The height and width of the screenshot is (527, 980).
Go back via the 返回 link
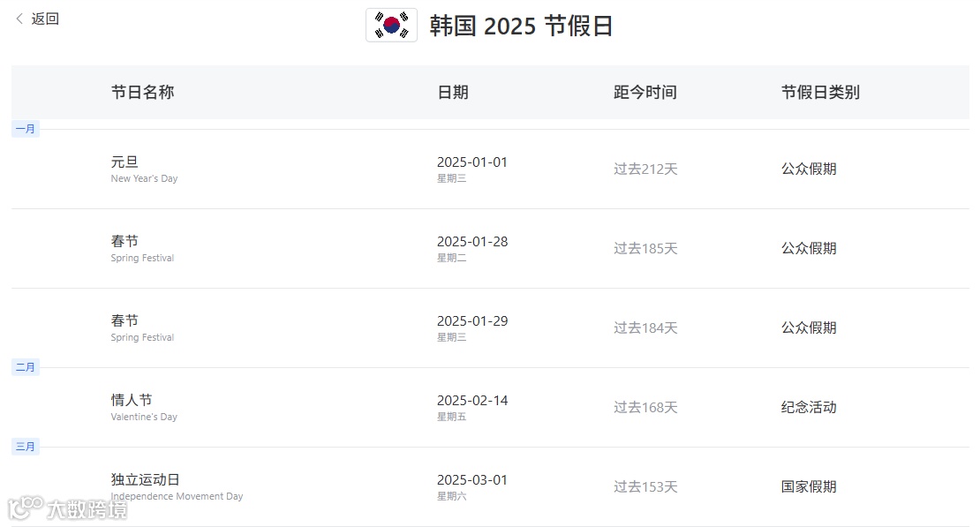coord(45,19)
